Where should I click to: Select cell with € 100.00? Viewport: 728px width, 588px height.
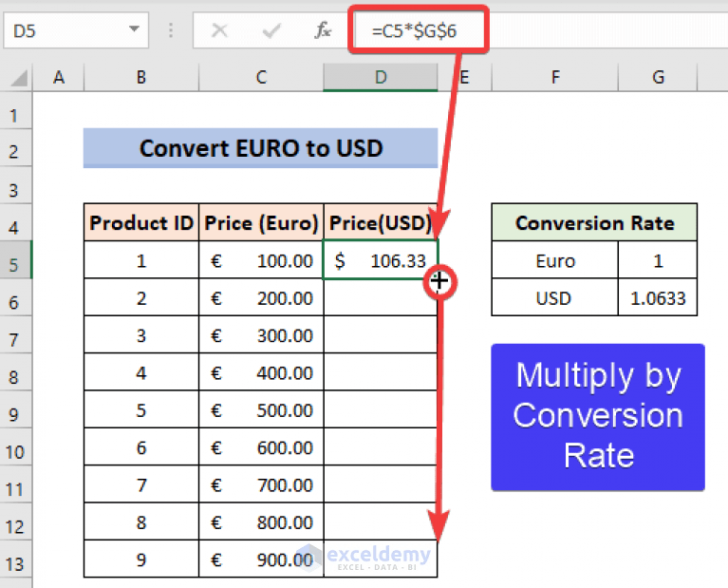pos(261,260)
